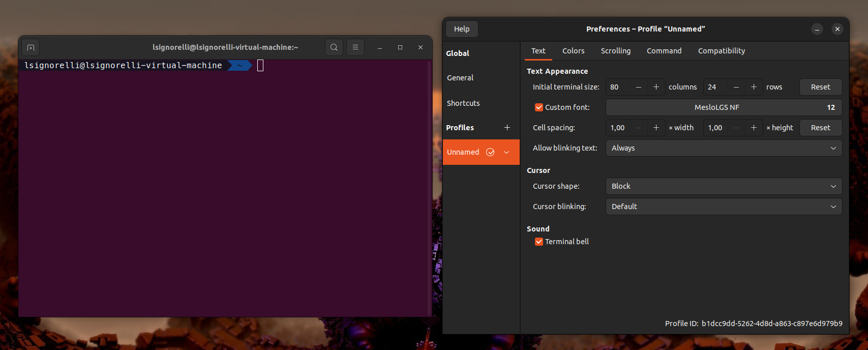Click the Help button
Screen dimensions: 868x350
pos(462,29)
